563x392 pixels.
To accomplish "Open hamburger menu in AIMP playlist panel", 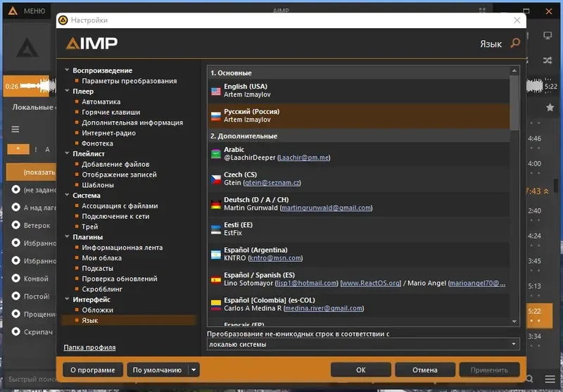I will click(x=15, y=129).
